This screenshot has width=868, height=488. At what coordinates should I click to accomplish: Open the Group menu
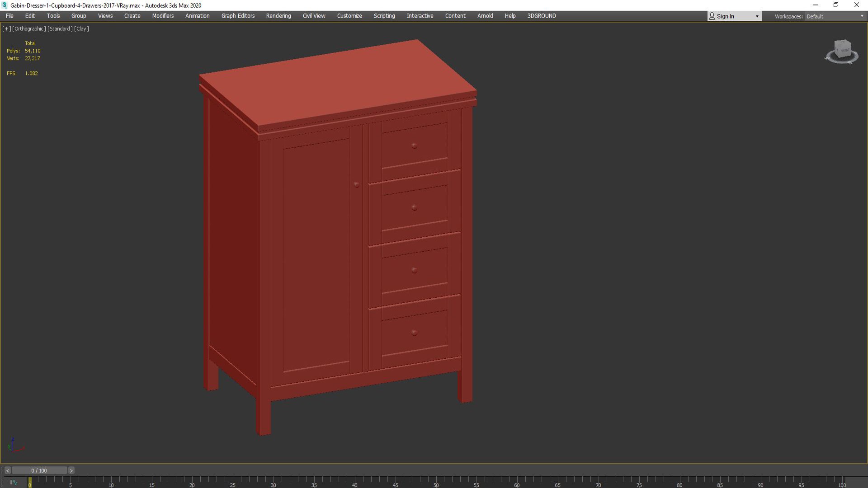pos(79,16)
